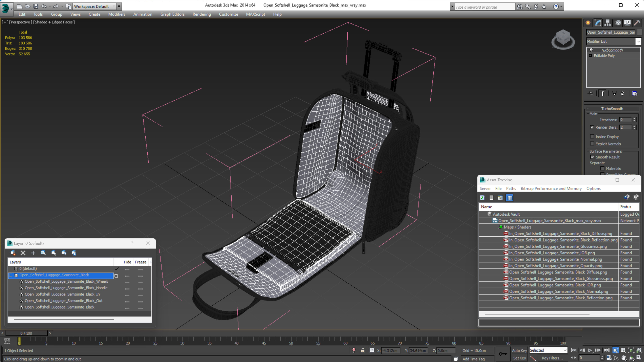The height and width of the screenshot is (362, 644).
Task: Enable Separate by Materials checkbox
Action: [602, 168]
